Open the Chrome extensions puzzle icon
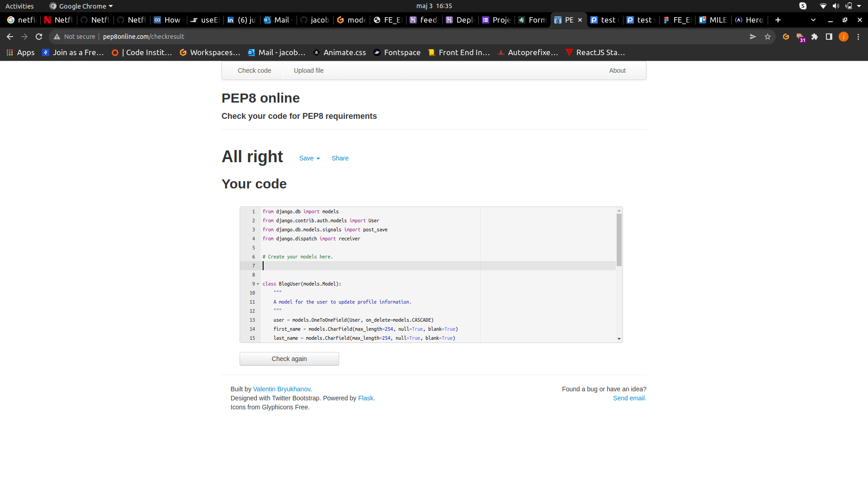Viewport: 868px width, 488px height. click(x=815, y=37)
